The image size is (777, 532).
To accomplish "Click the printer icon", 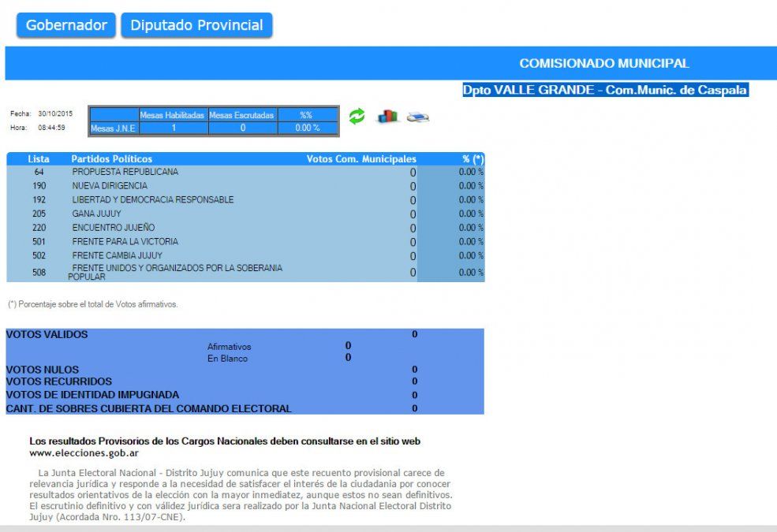I will coord(417,117).
